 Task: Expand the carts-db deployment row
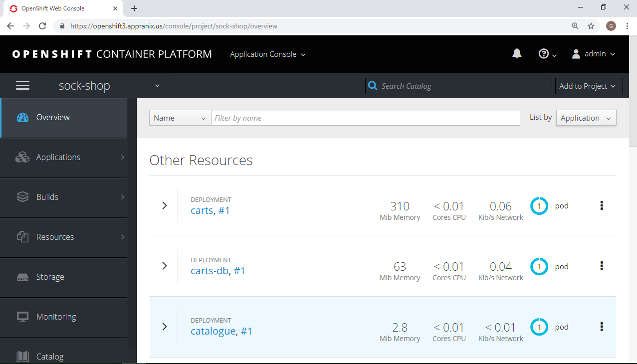point(164,266)
